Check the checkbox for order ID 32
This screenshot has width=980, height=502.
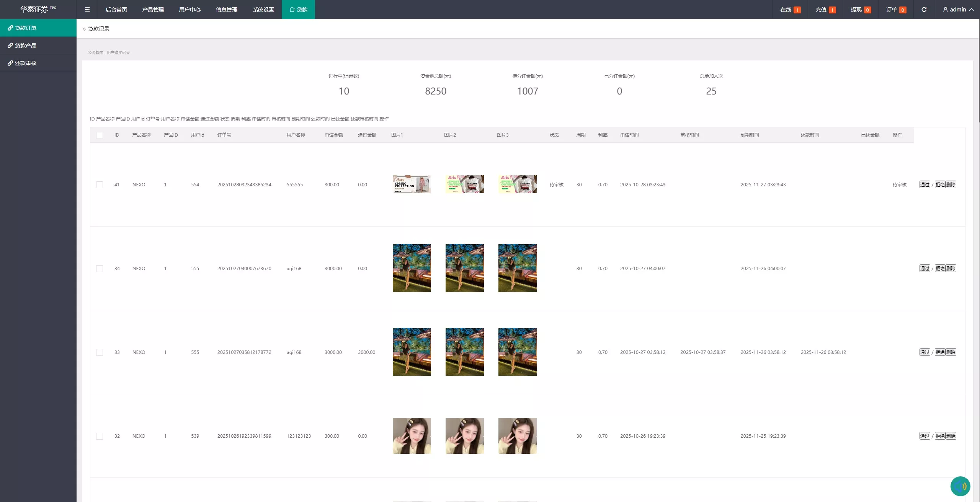pos(100,436)
